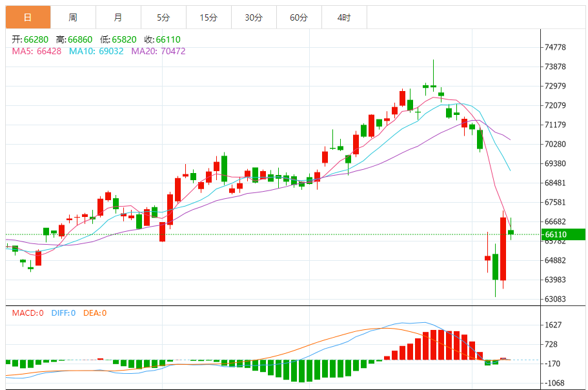Click the peak candlestick with wick above 73878
Image resolution: width=588 pixels, height=390 pixels.
[434, 87]
